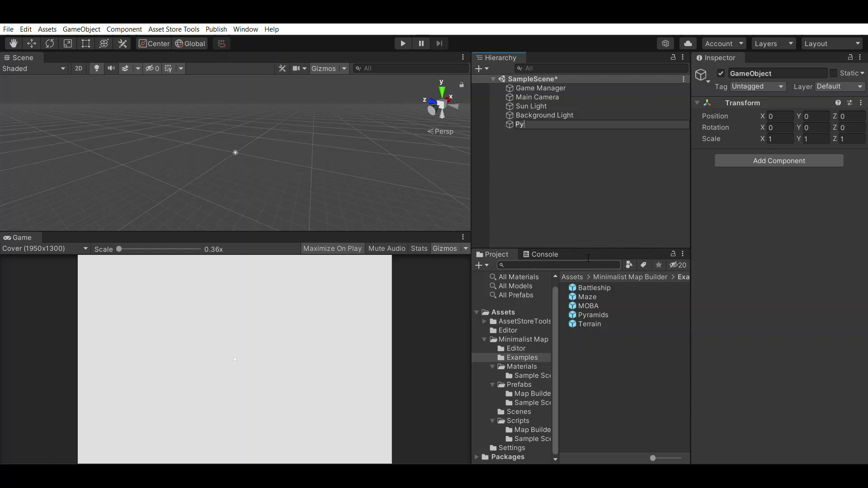
Task: Open cloud Services icon
Action: coord(688,43)
